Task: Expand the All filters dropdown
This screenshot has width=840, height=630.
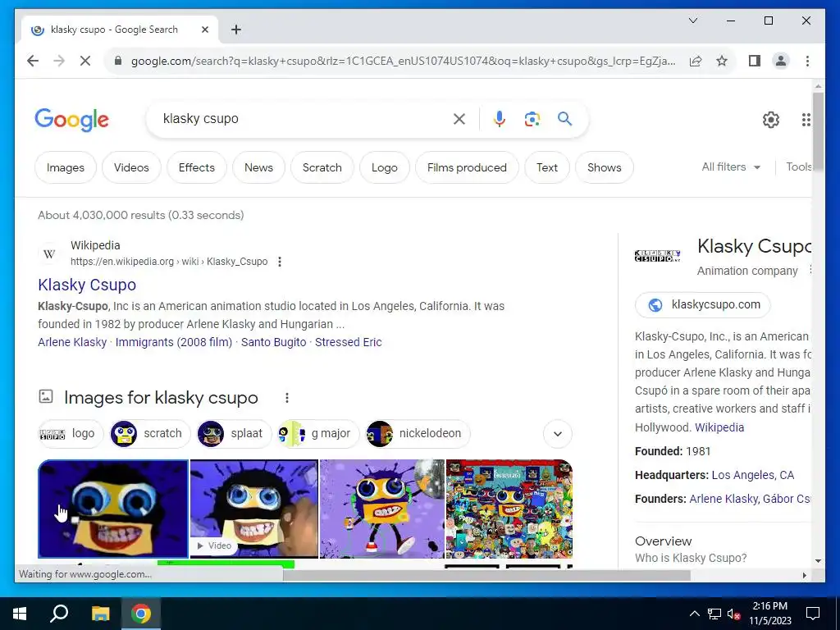Action: pos(731,167)
